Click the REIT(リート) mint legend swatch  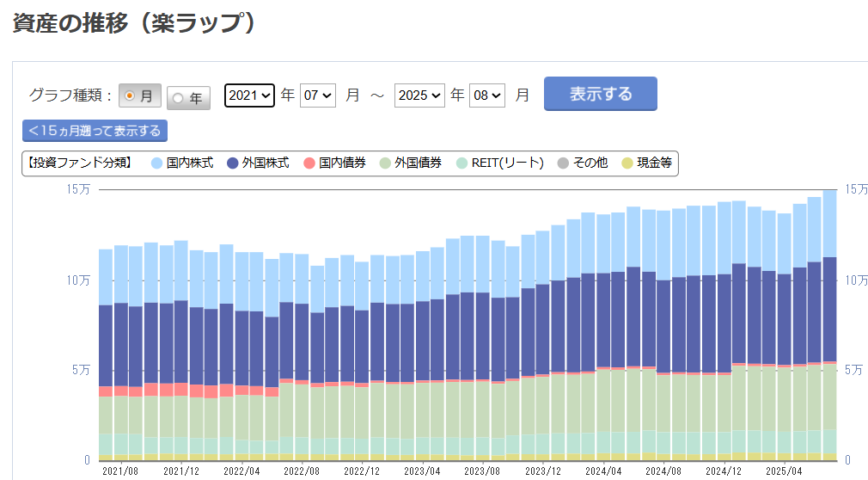(x=462, y=163)
